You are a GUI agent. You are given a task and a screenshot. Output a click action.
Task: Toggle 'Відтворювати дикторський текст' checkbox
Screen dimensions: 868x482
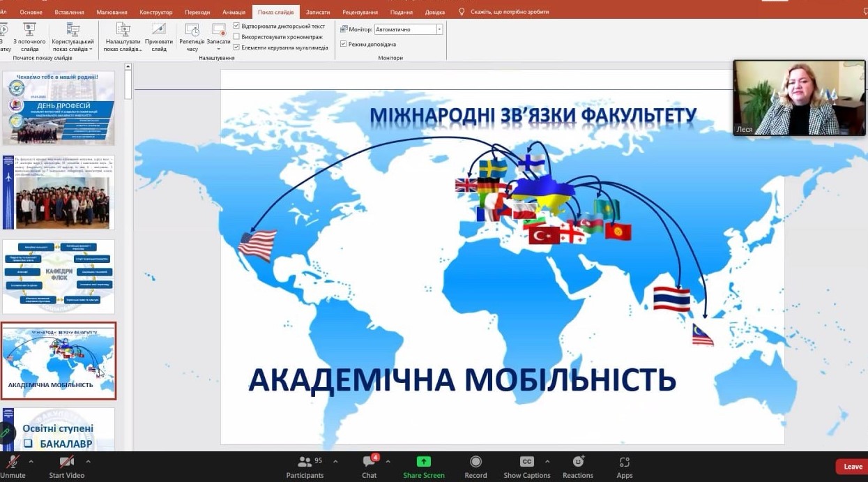pyautogui.click(x=236, y=26)
